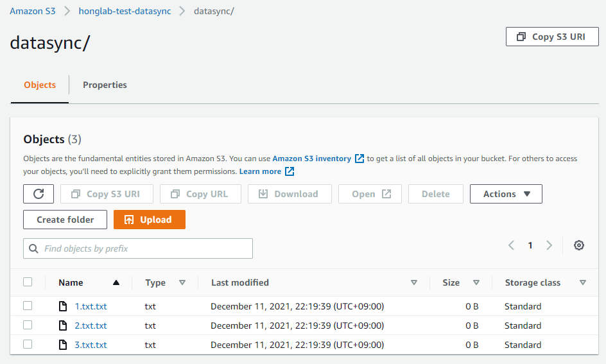Click external link icon after Amazon S3 inventory
This screenshot has width=606, height=364.
pos(359,159)
